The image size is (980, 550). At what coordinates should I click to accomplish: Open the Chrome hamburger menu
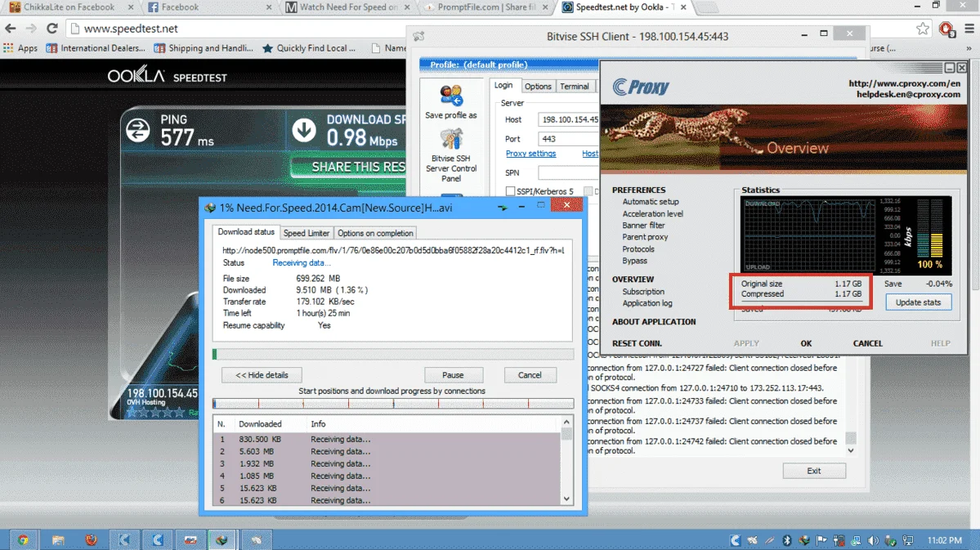pyautogui.click(x=969, y=28)
